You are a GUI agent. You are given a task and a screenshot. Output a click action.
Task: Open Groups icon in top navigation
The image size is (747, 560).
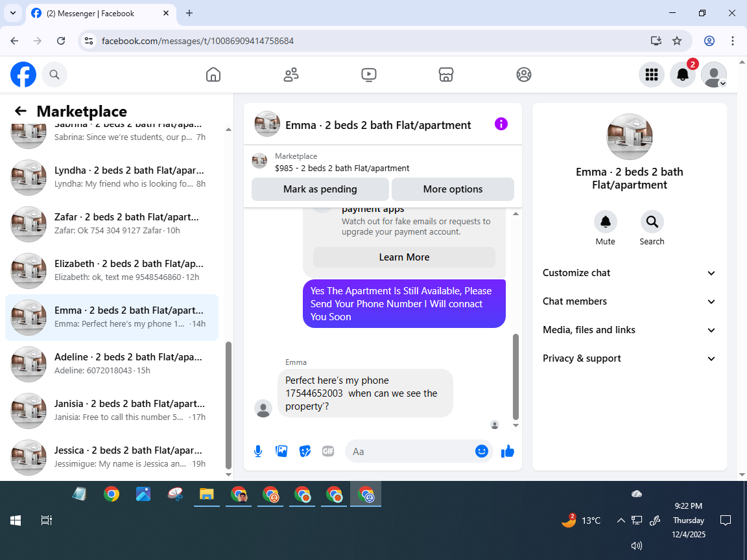[523, 75]
